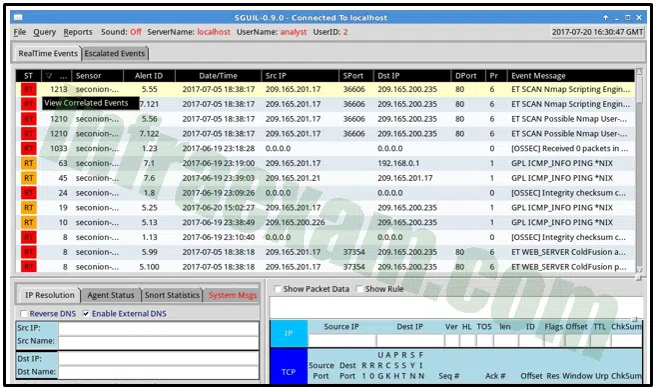Click the red RT status of alert 5.55
The image size is (656, 390).
pos(28,89)
